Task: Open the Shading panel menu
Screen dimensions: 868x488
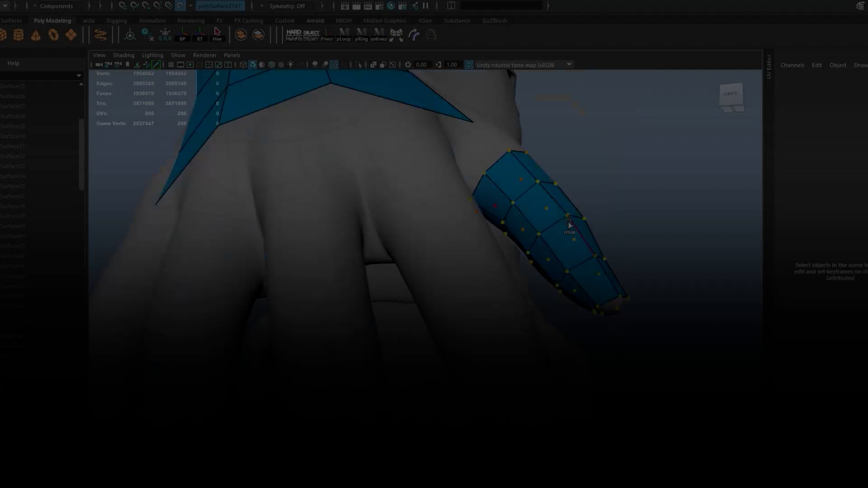Action: click(124, 55)
